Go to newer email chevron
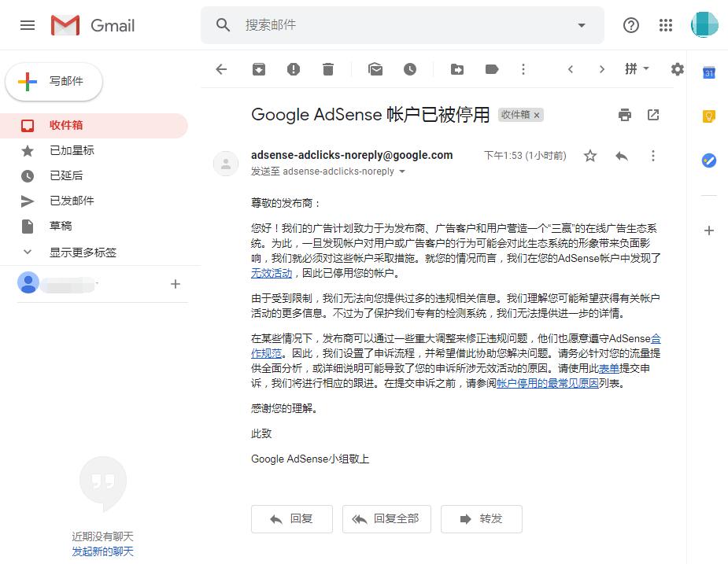 coord(571,70)
